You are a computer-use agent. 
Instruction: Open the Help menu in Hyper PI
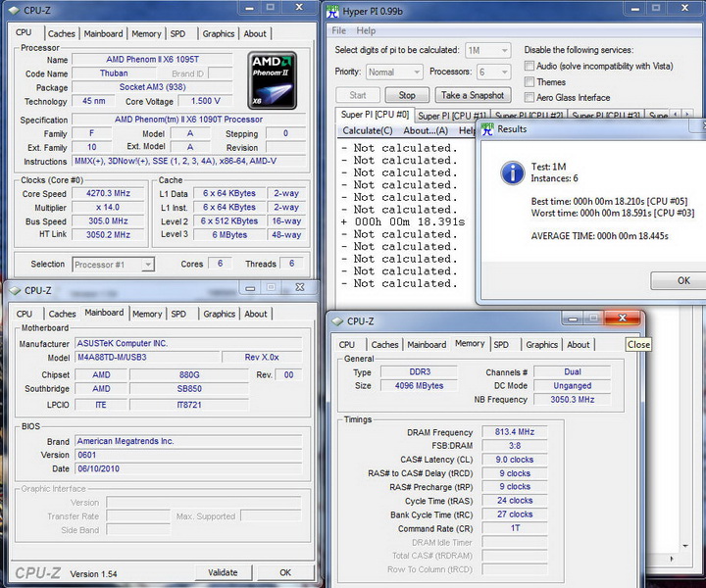click(x=366, y=30)
